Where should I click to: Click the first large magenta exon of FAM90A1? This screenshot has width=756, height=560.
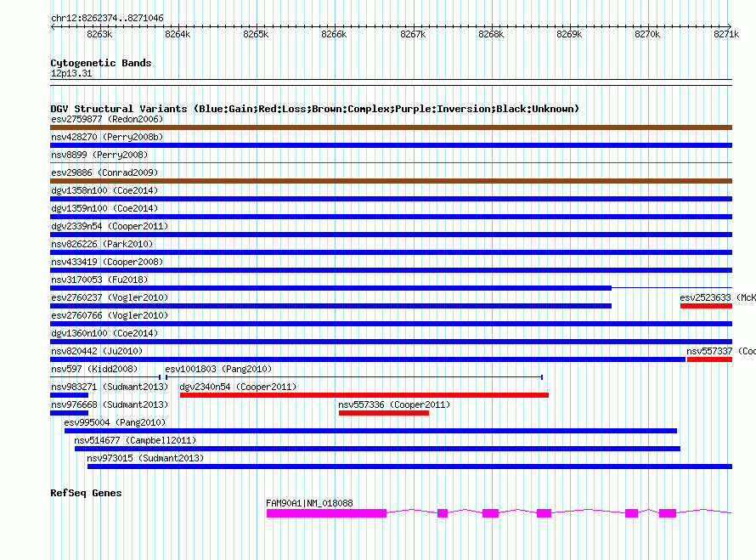click(x=326, y=513)
